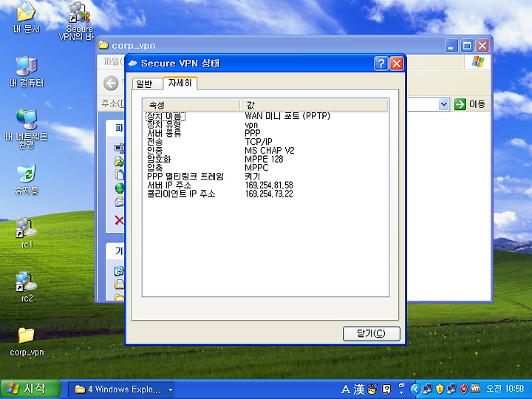
Task: Click the 4 Windows Explorer taskbar button
Action: click(121, 389)
